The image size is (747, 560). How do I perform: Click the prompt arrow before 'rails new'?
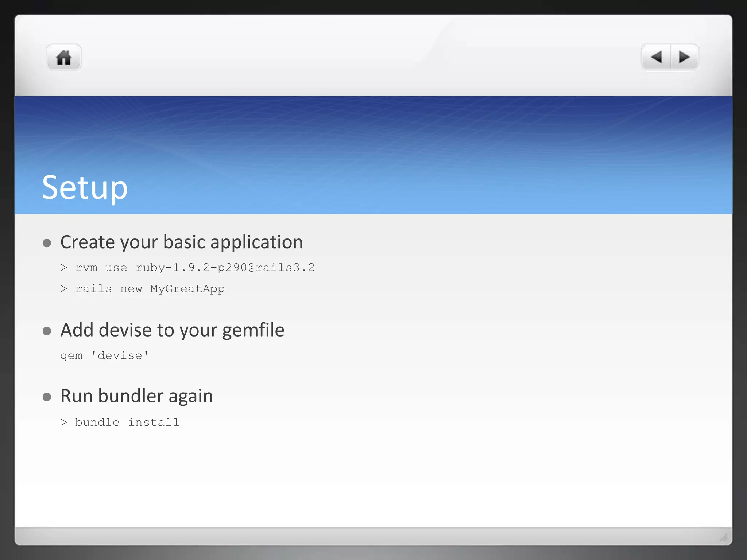pos(64,289)
